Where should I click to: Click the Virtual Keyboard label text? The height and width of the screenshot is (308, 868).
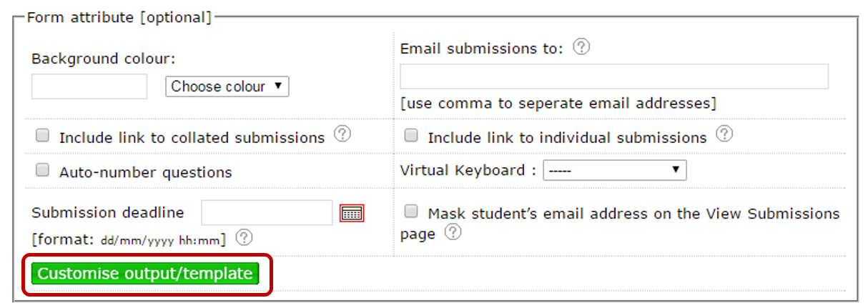click(468, 170)
